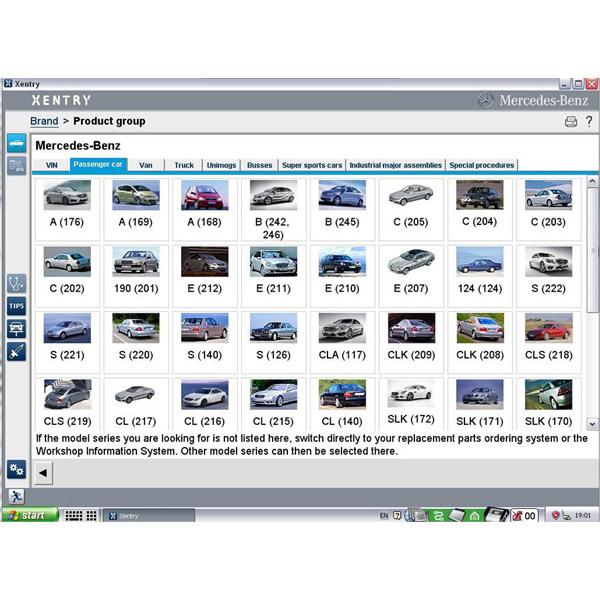Open the vehicle data list sidebar icon

[x=16, y=166]
